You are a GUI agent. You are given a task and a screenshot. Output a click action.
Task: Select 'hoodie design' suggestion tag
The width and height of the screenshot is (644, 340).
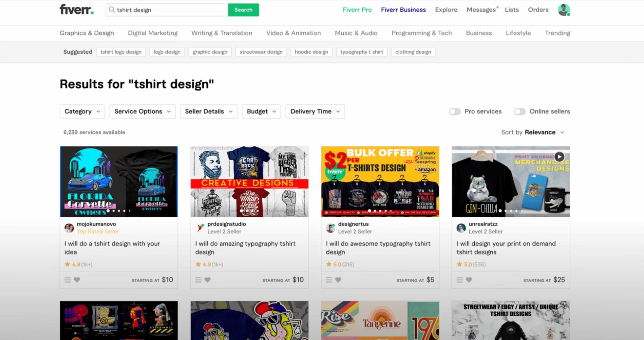[x=311, y=52]
